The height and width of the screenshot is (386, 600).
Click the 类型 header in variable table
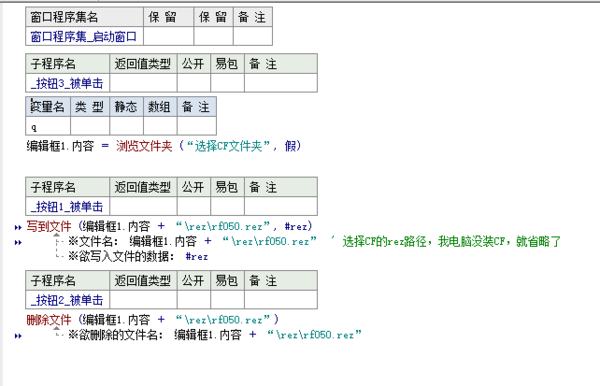click(x=90, y=107)
